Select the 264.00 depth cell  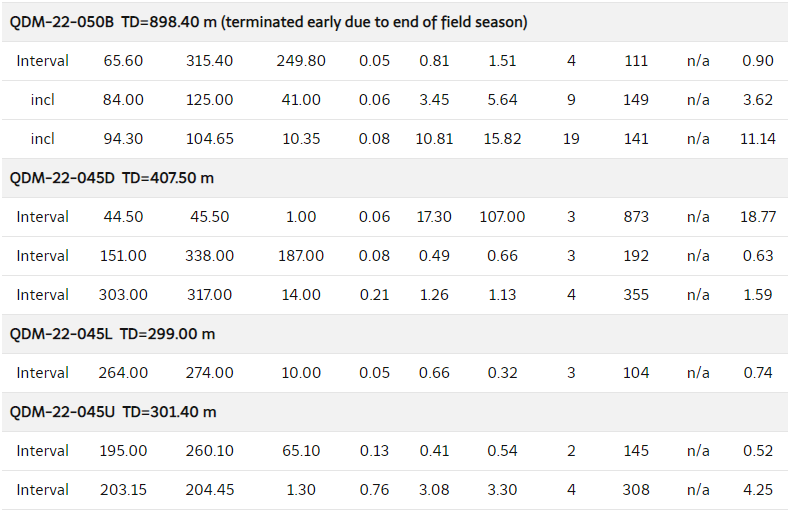coord(123,373)
